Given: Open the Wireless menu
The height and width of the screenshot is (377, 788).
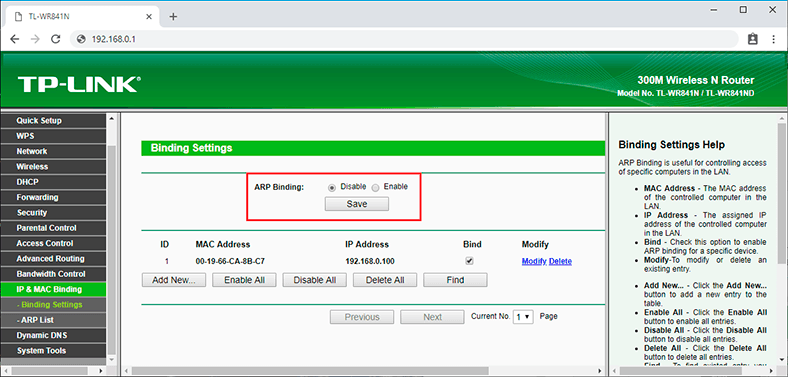Looking at the screenshot, I should pos(53,167).
